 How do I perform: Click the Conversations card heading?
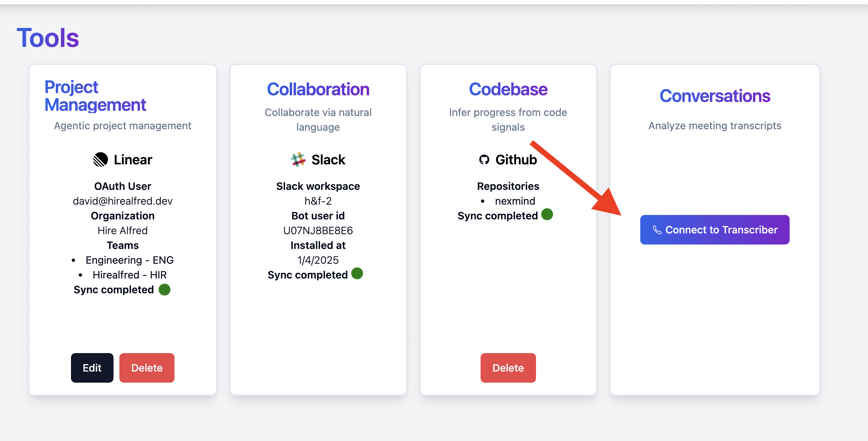(715, 95)
